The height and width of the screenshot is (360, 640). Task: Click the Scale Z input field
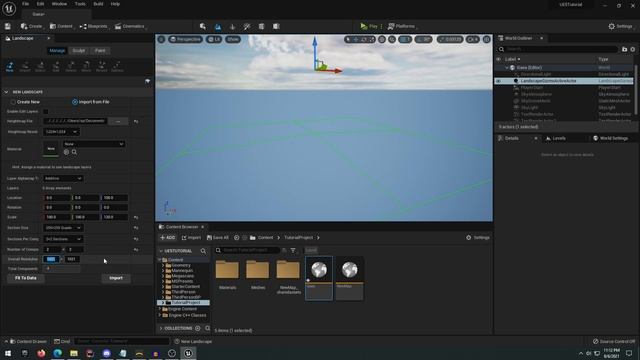114,217
